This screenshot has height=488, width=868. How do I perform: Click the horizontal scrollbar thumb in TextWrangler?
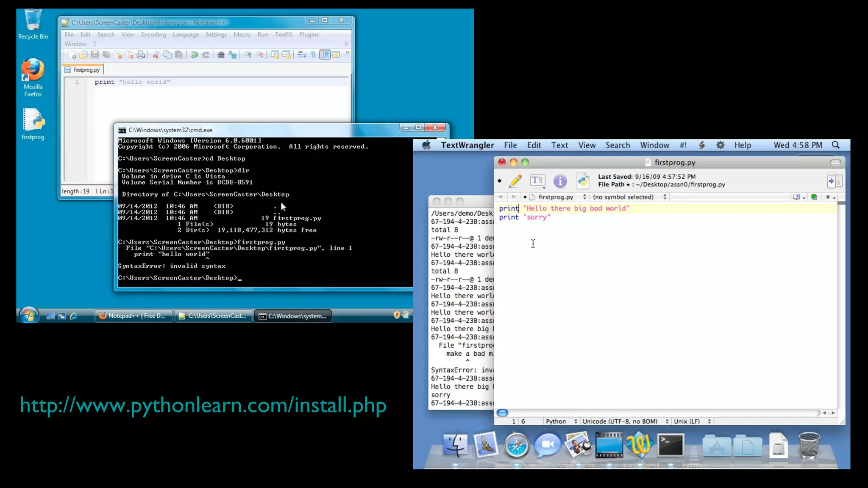[502, 413]
